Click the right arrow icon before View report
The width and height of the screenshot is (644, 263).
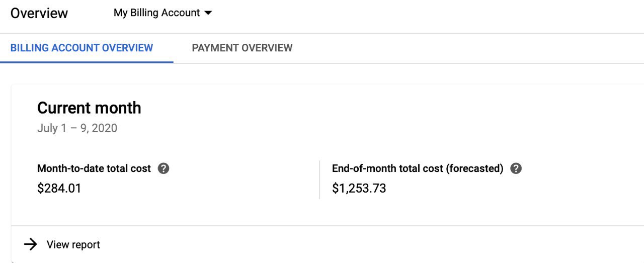(x=31, y=244)
